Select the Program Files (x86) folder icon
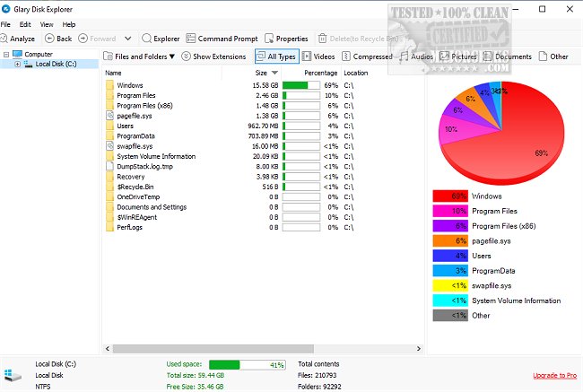 click(x=109, y=106)
